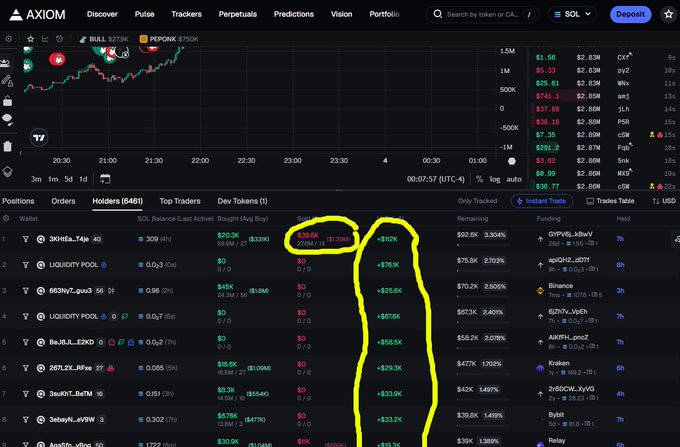Click the scan icon beside BeJ8JL..E2KD
Viewport: 680px width, 447px height.
pyautogui.click(x=40, y=342)
